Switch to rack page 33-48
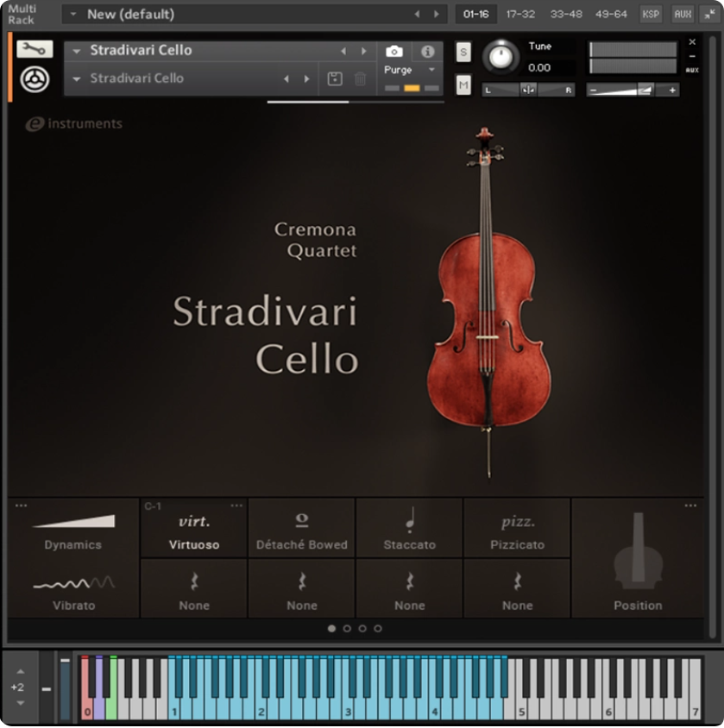724x728 pixels. 565,15
